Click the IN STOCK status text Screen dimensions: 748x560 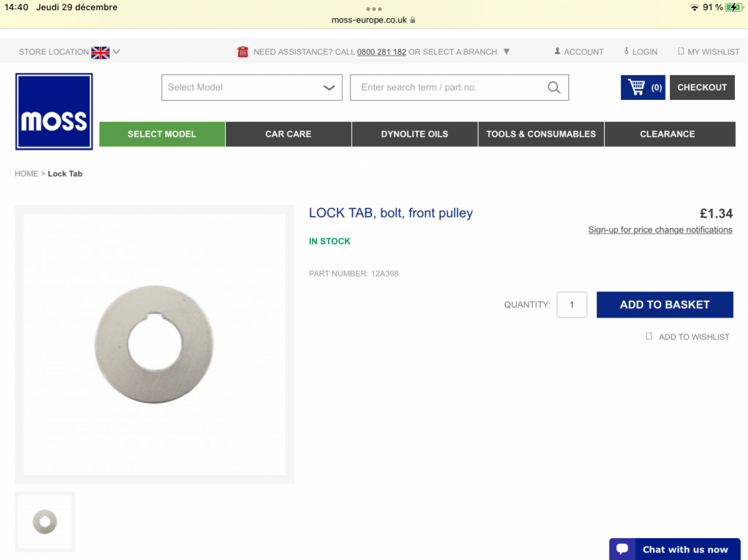click(329, 242)
